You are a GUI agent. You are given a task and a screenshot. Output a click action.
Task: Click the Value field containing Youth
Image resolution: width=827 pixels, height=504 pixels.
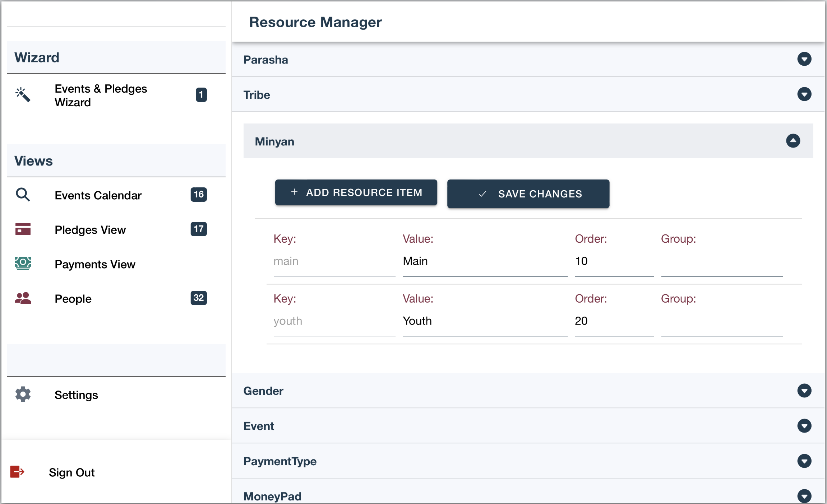point(485,321)
